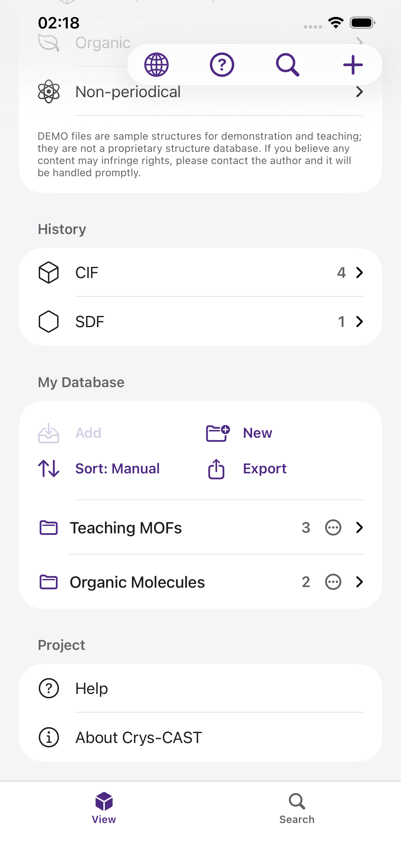The image size is (401, 868).
Task: Expand the SDF history list
Action: (201, 322)
